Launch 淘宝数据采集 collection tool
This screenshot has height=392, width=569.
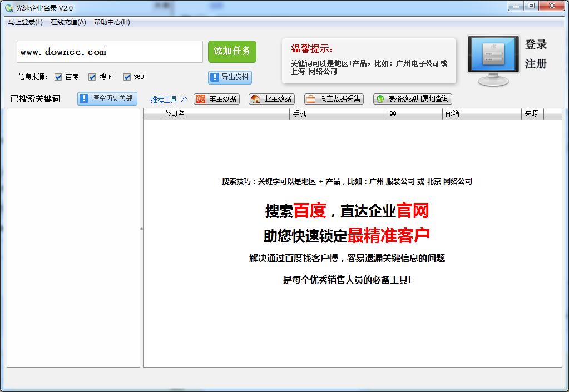(x=334, y=99)
